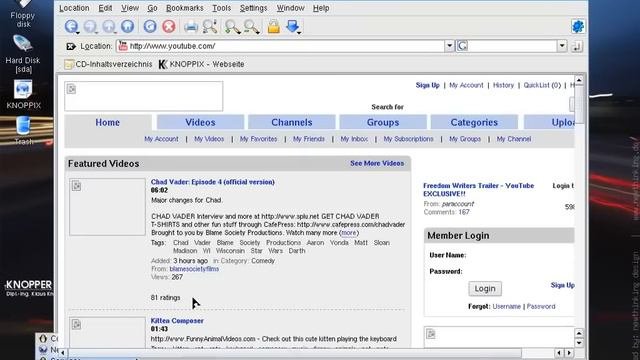Click the blue download arrow toolbar icon
This screenshot has height=360, width=640.
point(293,27)
